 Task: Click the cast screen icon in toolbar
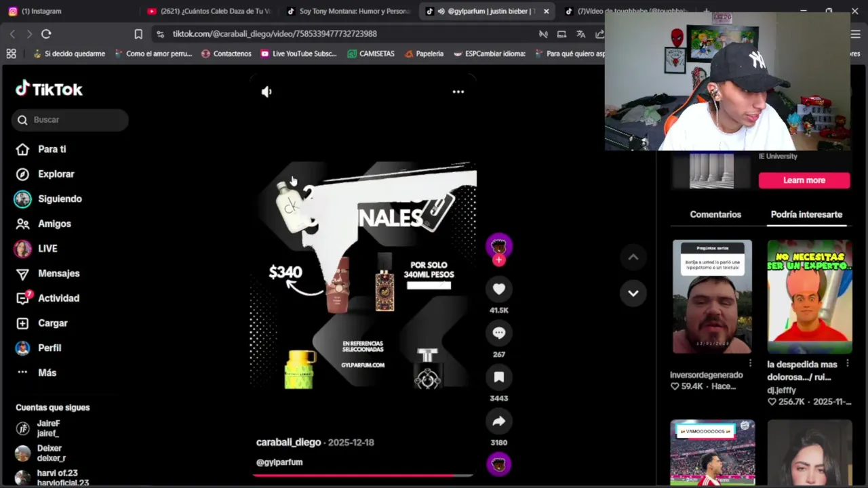point(561,34)
